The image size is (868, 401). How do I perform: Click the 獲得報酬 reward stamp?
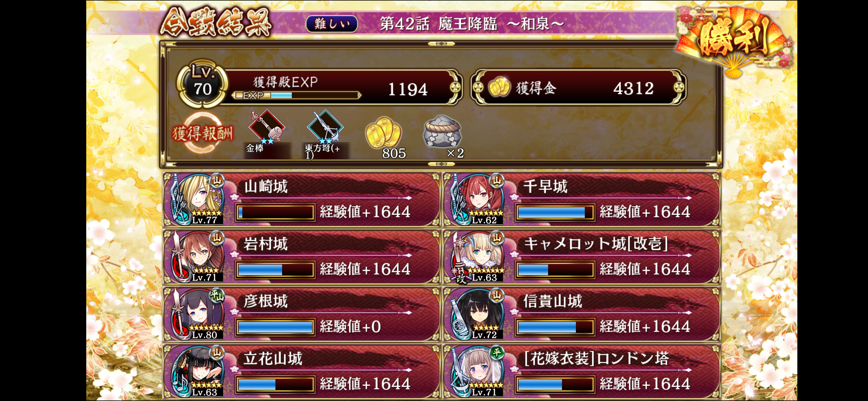[x=202, y=133]
